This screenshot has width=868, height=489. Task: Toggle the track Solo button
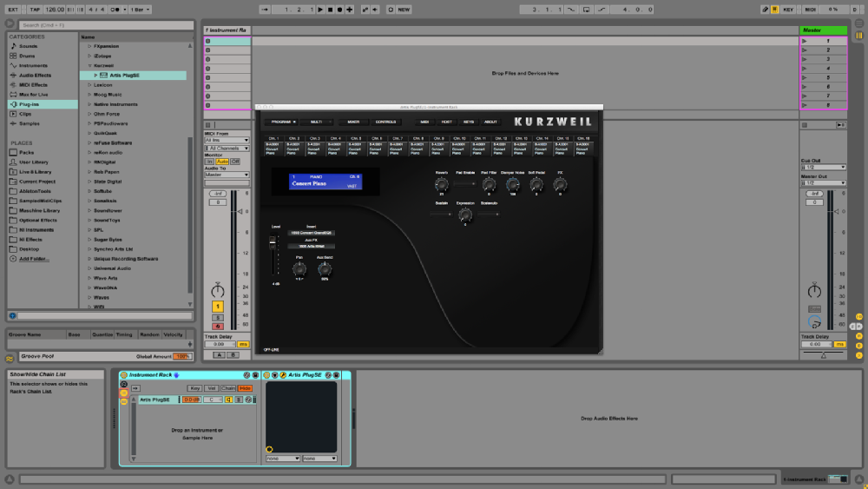tap(217, 316)
